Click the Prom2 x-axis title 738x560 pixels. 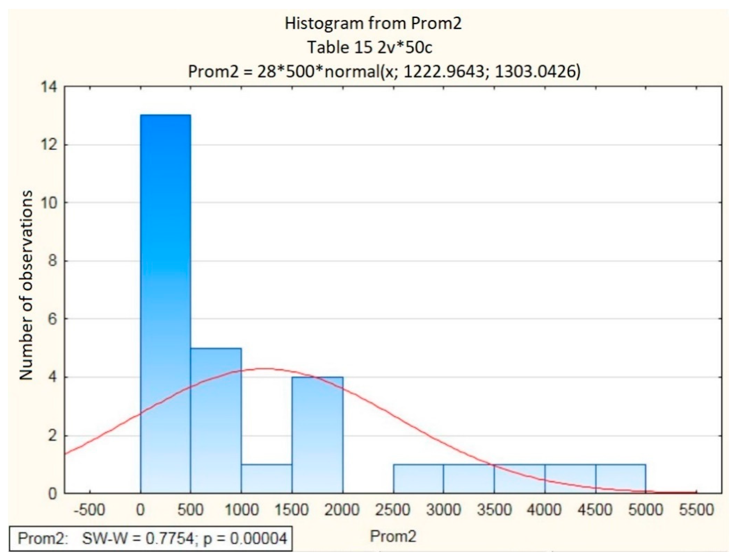click(393, 536)
